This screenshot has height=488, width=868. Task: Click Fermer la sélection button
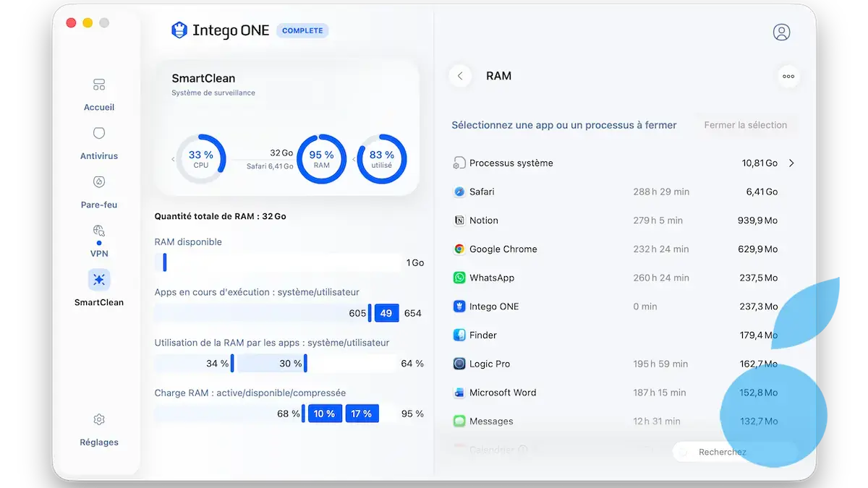(x=745, y=125)
